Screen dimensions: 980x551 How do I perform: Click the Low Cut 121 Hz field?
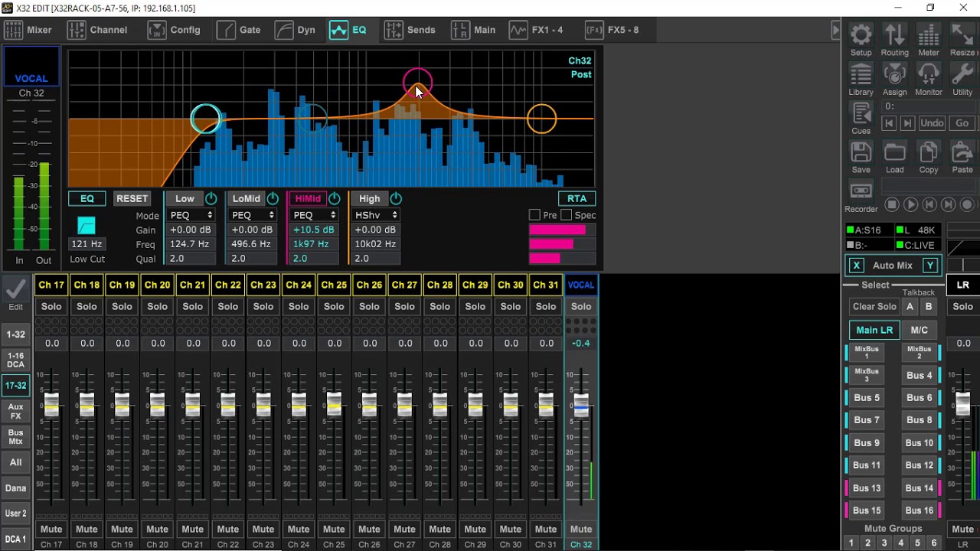(x=87, y=244)
